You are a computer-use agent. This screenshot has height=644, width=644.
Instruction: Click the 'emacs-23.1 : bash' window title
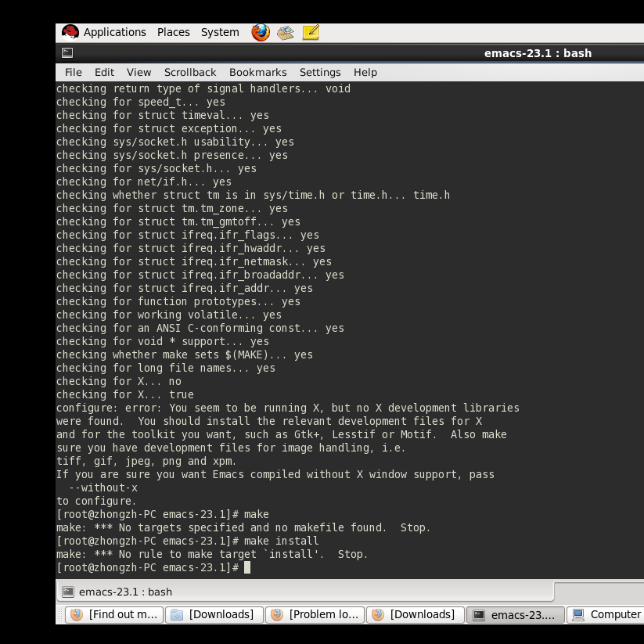pos(538,53)
